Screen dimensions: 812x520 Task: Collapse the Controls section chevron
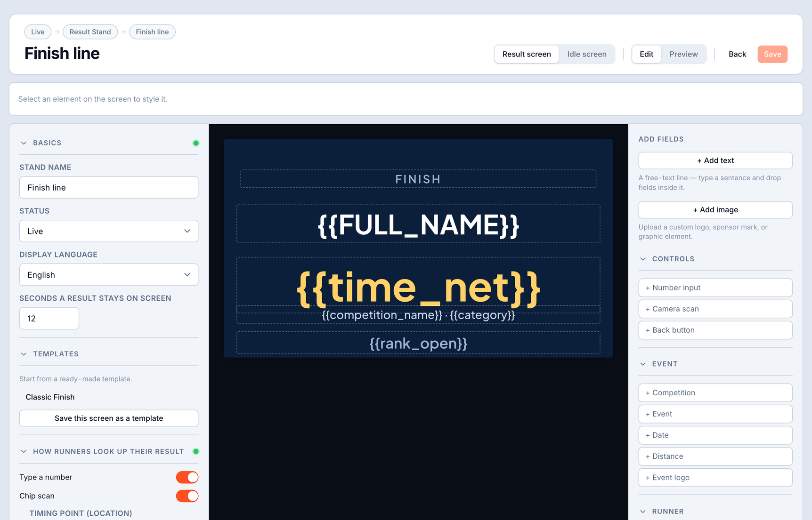643,259
